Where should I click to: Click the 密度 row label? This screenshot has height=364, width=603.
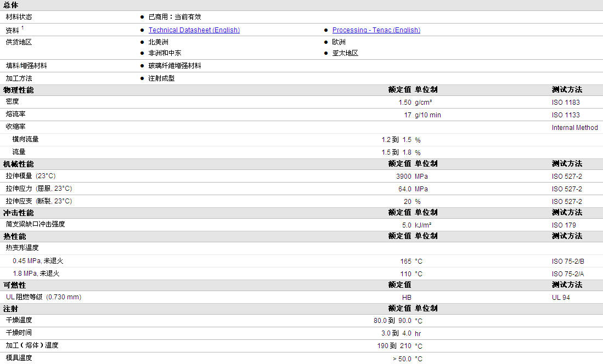12,101
